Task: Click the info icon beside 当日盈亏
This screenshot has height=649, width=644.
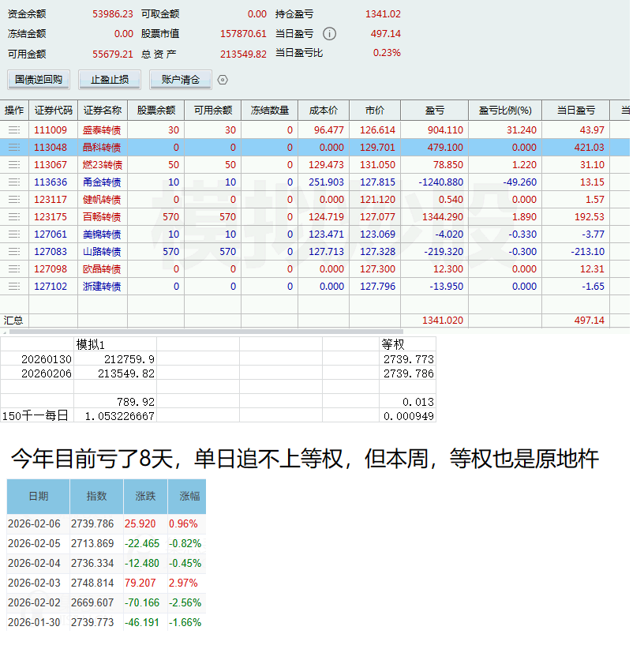Action: point(329,33)
